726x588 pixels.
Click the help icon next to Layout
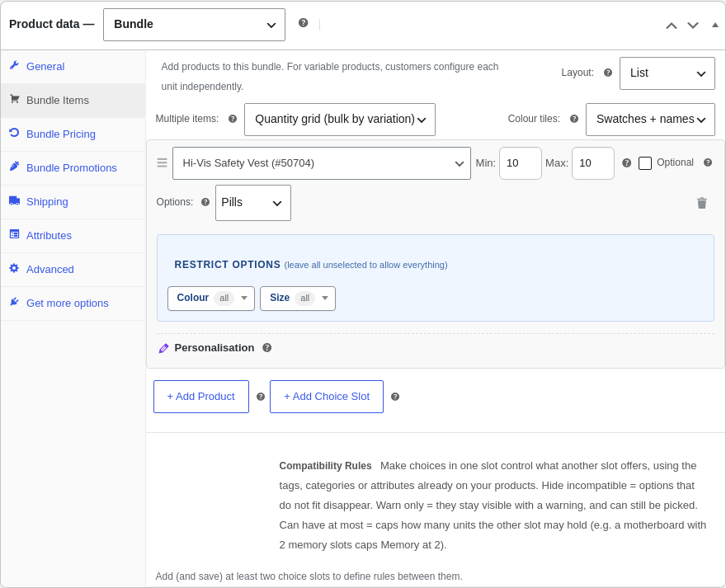point(608,73)
